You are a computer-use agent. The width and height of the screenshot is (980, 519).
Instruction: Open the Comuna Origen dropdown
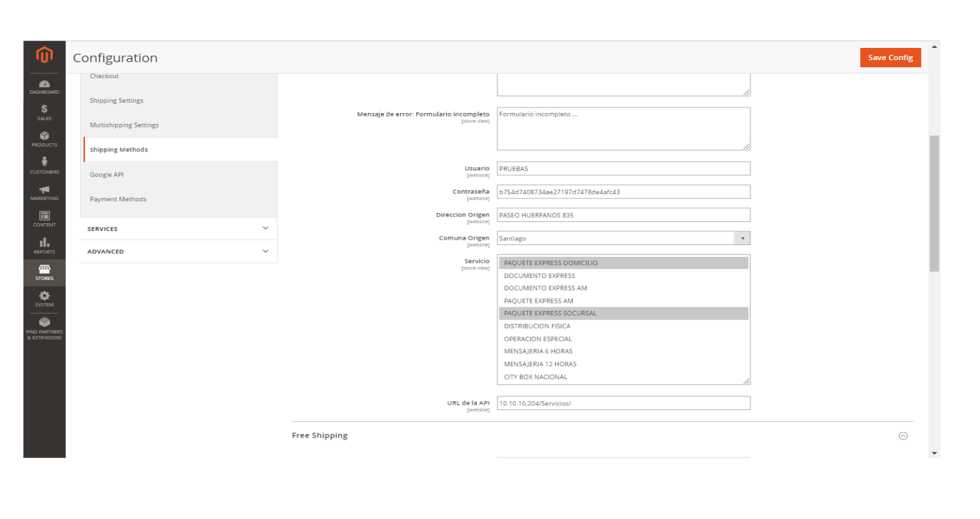point(623,238)
